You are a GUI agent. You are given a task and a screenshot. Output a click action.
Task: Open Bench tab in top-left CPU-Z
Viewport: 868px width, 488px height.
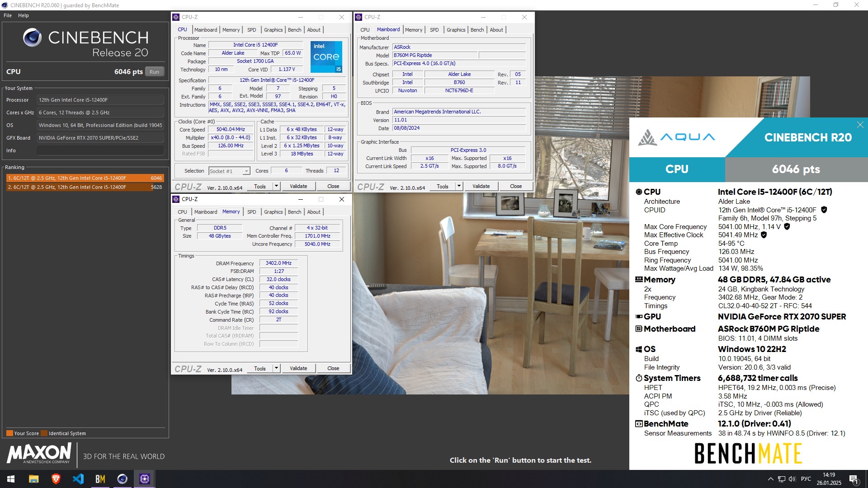[294, 30]
